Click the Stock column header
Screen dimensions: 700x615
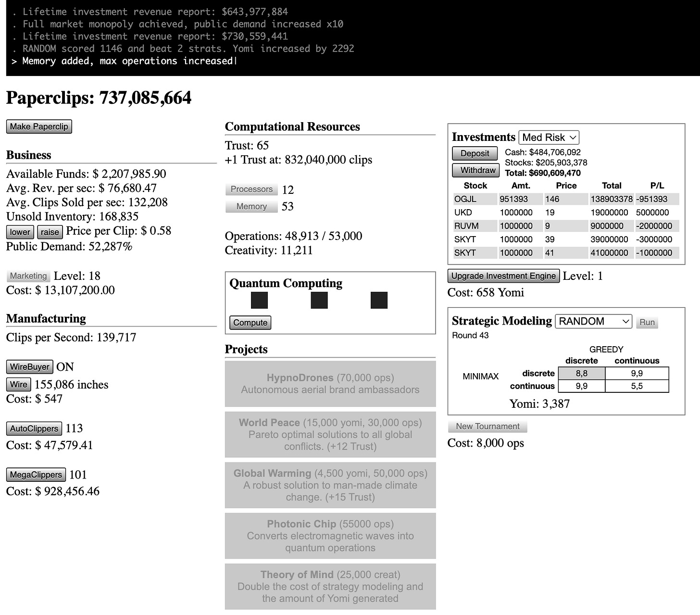pos(475,186)
